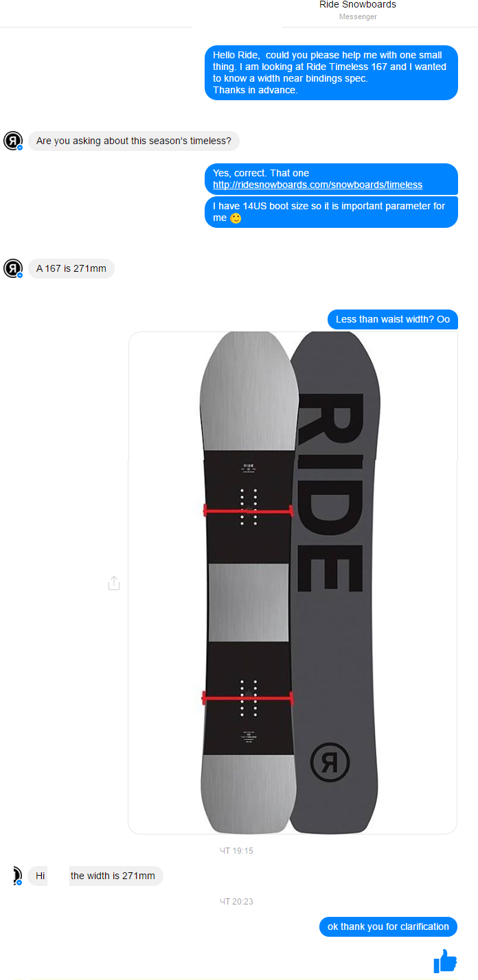
Task: Open the Ride Snowboards conversation title
Action: pyautogui.click(x=358, y=5)
